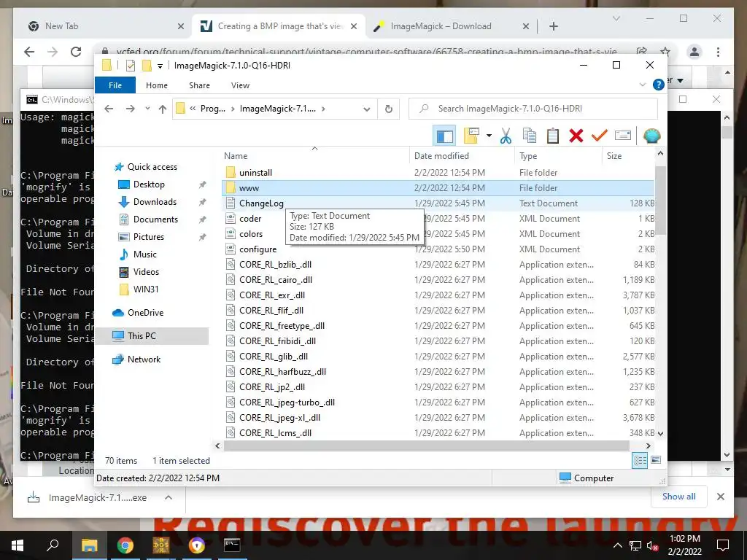The image size is (747, 560).
Task: Expand the breadcrumb arrow after ImageMagick-7.1
Action: pyautogui.click(x=323, y=109)
